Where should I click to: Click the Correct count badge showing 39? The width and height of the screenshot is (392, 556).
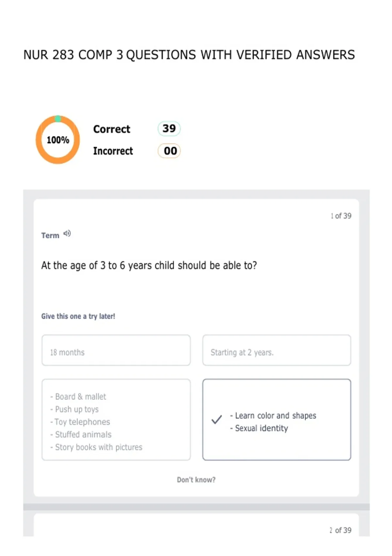coord(169,129)
